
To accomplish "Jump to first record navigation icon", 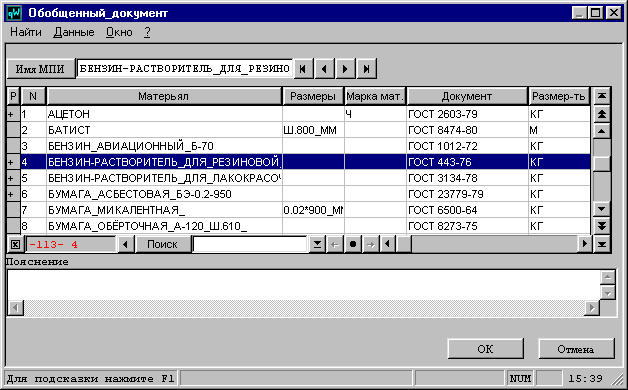I will point(303,68).
